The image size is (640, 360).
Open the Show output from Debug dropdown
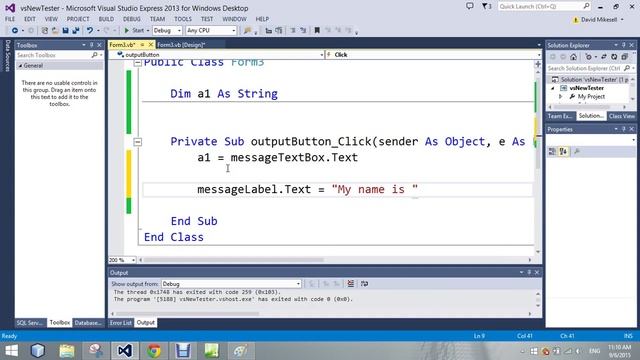231,284
